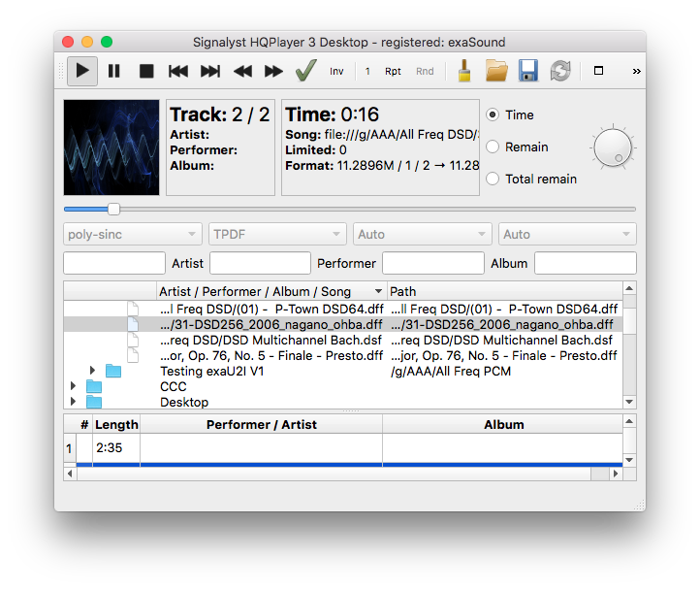Click the Testing exaU2I V1 folder icon
Viewport: 700px width, 589px height.
coord(113,371)
